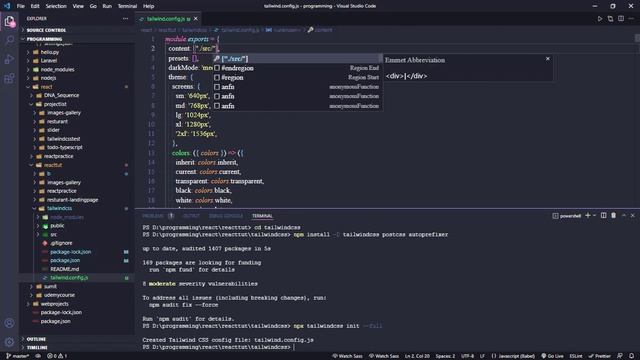Click UTF-8 encoding in status bar
Screen dimensions: 640x360
pyautogui.click(x=467, y=356)
